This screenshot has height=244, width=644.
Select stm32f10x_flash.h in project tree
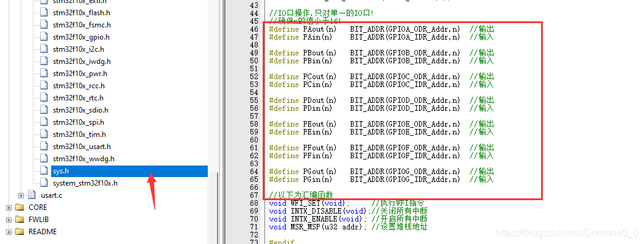81,13
